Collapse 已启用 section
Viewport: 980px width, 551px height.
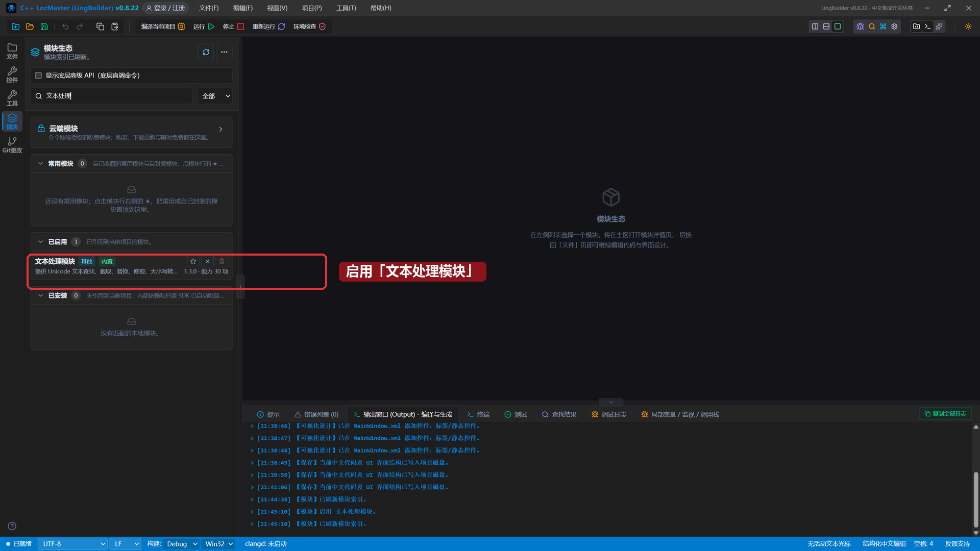point(40,242)
